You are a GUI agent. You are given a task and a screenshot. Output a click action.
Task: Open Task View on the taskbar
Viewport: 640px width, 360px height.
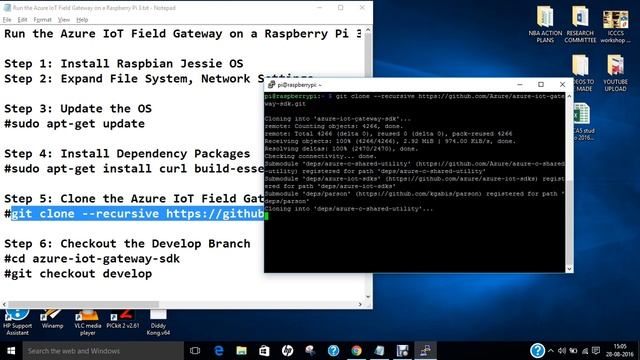click(195, 351)
